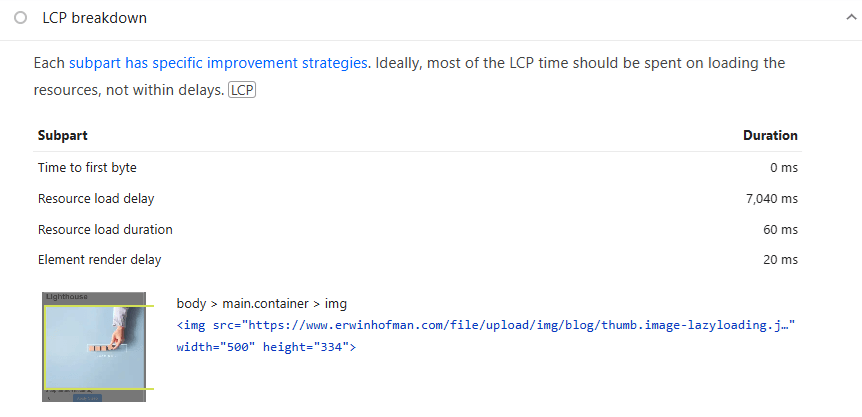Select the Time to first byte row
The image size is (862, 417).
[87, 168]
